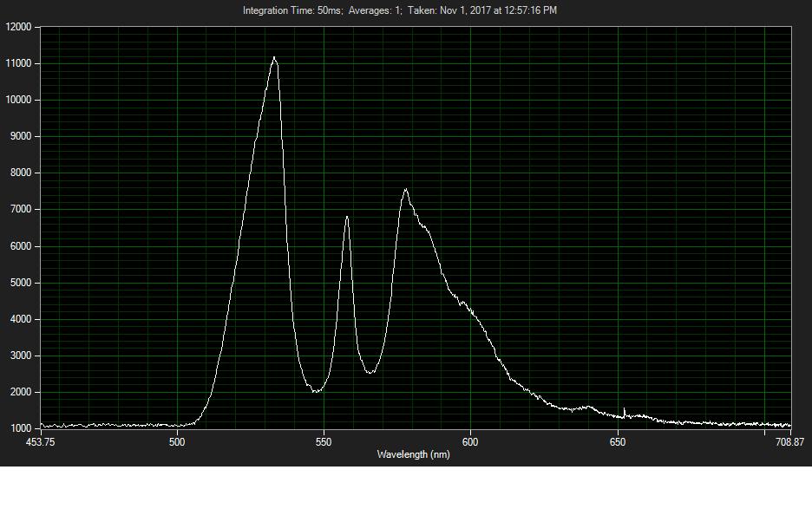Click the 10000 y-axis label
This screenshot has height=522, width=812.
click(x=18, y=100)
